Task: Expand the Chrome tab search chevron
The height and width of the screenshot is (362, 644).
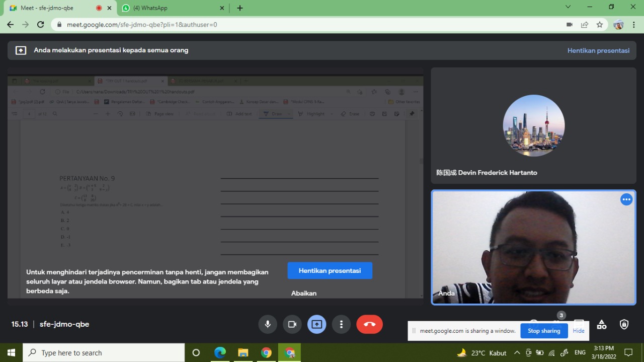Action: click(x=568, y=8)
